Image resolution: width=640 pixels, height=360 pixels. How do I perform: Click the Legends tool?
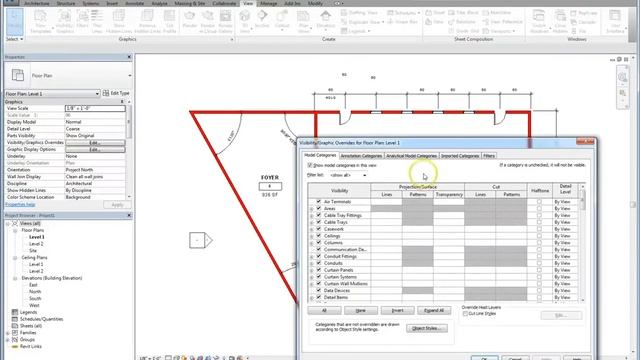pyautogui.click(x=355, y=31)
